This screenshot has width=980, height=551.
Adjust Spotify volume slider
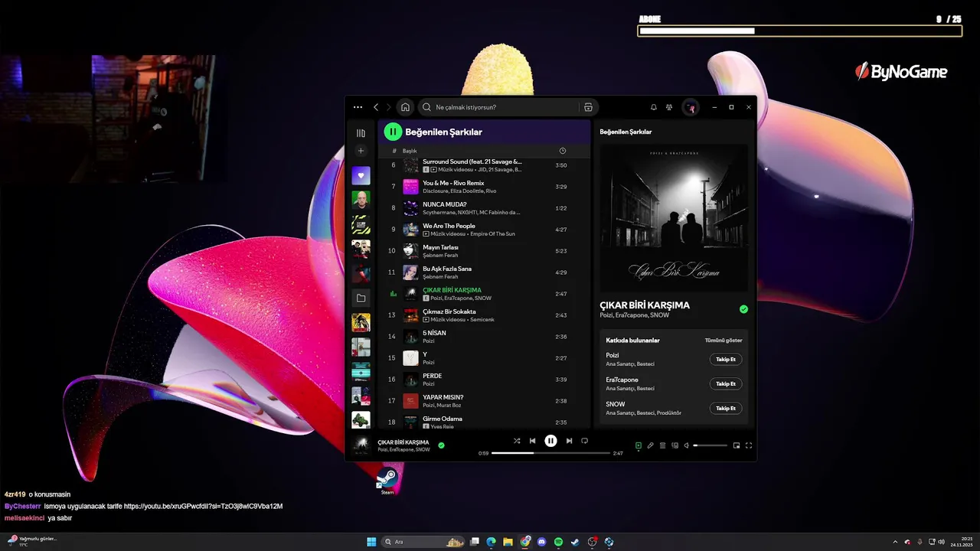tap(710, 445)
